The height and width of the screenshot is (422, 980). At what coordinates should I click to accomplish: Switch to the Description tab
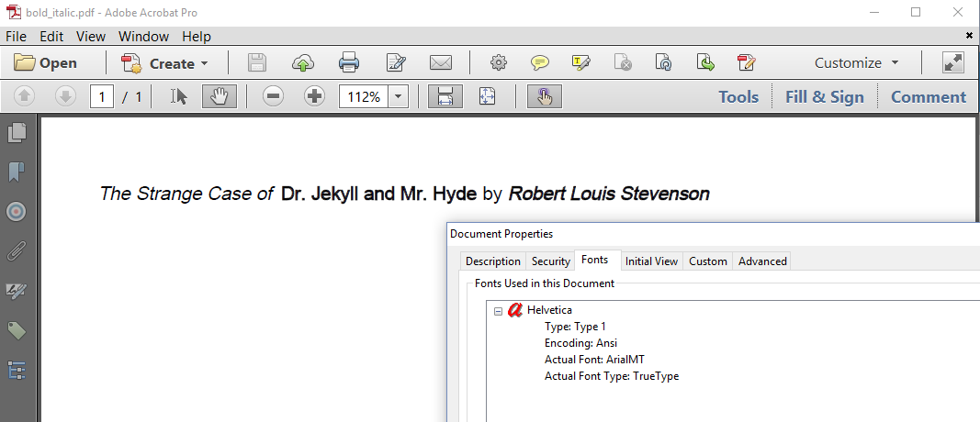493,261
